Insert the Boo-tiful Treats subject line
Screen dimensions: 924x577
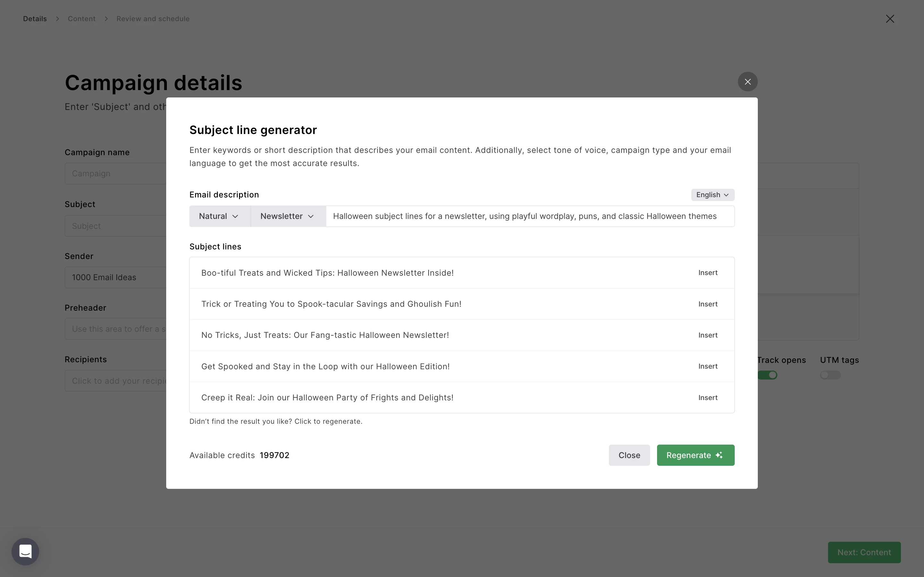pyautogui.click(x=707, y=273)
